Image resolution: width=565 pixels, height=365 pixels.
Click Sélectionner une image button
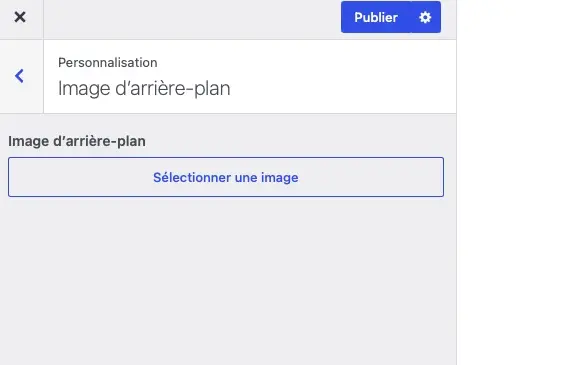[226, 177]
